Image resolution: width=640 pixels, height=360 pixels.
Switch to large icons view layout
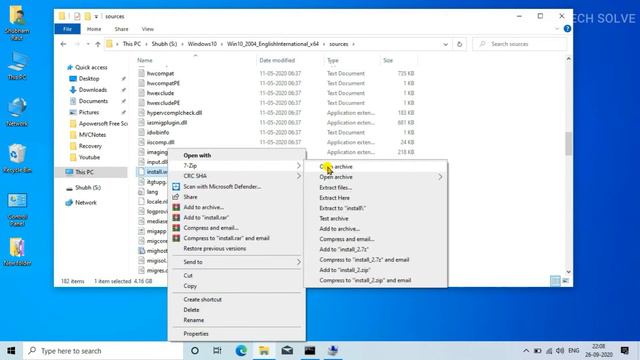565,280
